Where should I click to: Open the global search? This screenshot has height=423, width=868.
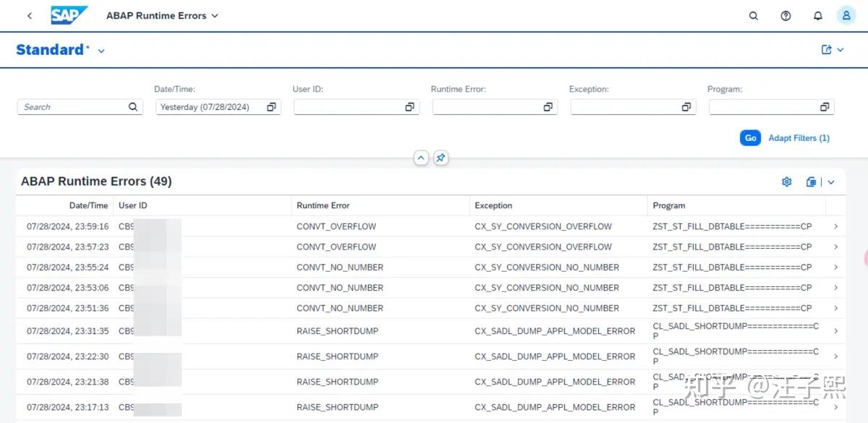[753, 15]
